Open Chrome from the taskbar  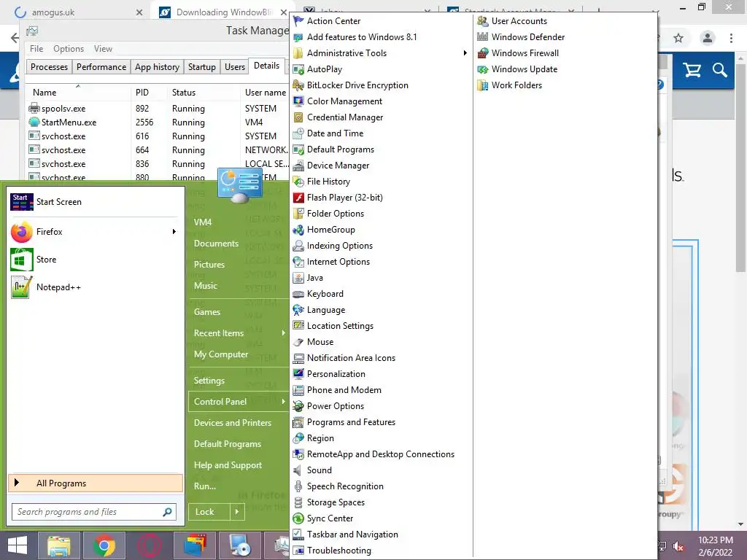point(104,545)
